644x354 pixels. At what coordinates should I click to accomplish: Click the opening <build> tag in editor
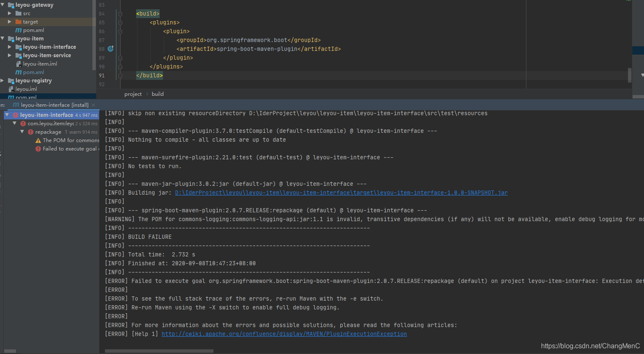pos(148,14)
